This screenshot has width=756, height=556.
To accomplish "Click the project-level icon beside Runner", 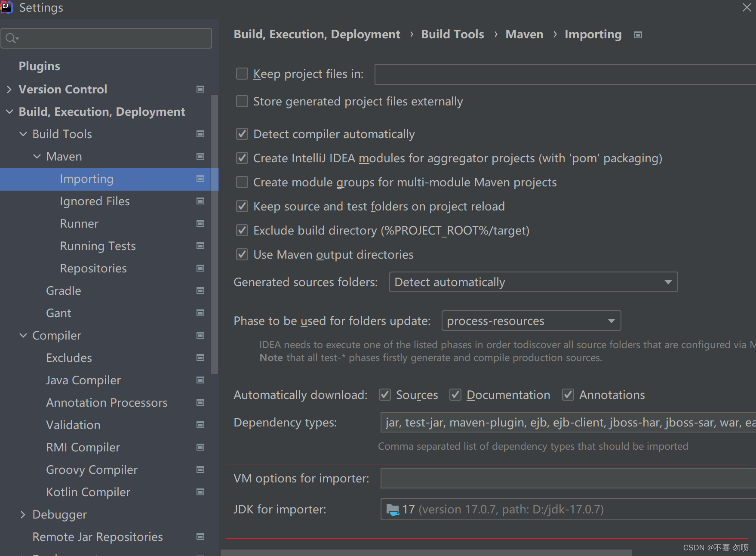I will point(200,223).
